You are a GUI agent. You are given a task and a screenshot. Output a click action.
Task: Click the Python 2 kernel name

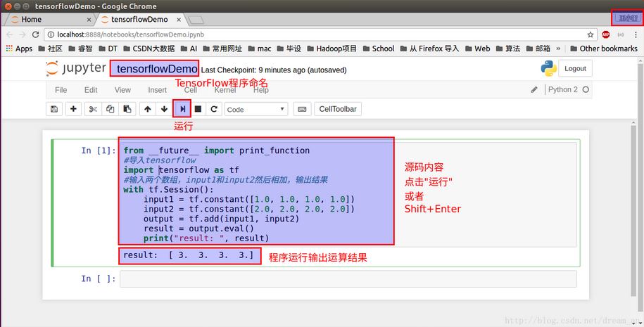click(x=562, y=89)
